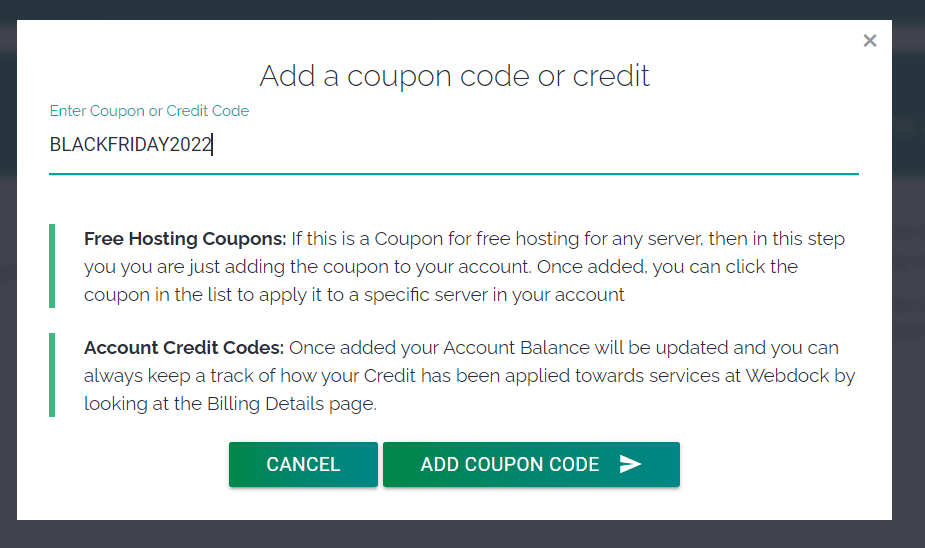Click the teal underline below the coupon input

(x=454, y=174)
